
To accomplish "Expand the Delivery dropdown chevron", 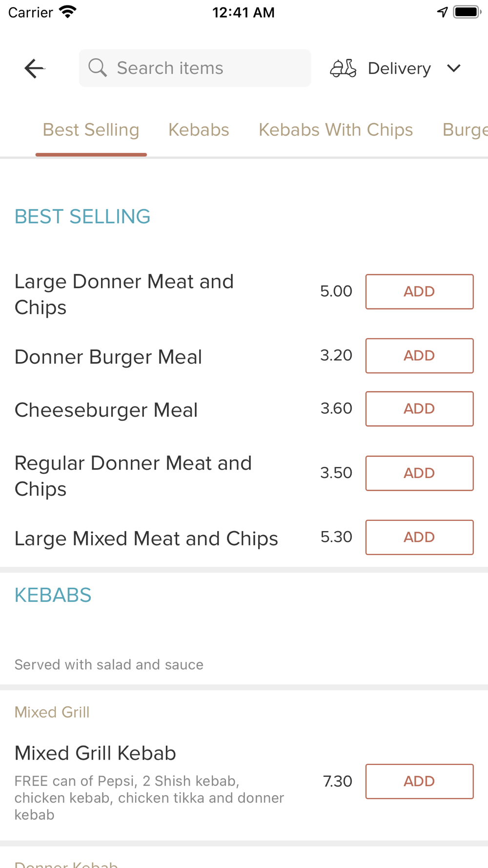I will point(454,68).
